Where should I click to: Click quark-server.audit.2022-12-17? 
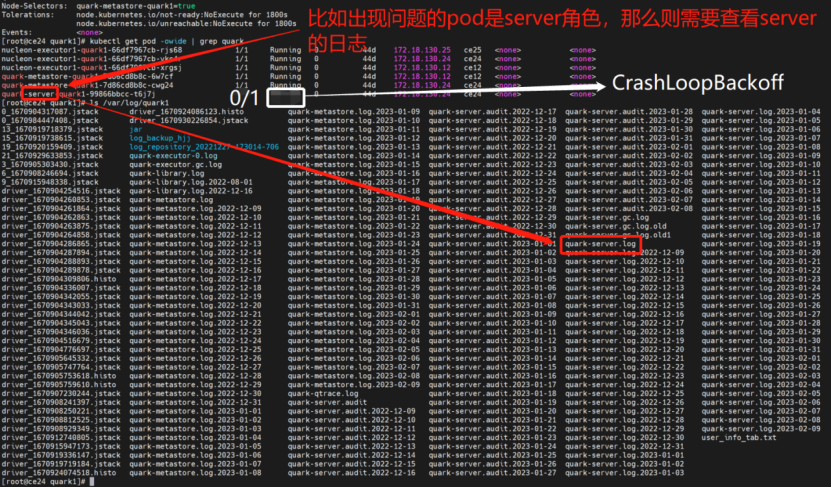pos(492,112)
